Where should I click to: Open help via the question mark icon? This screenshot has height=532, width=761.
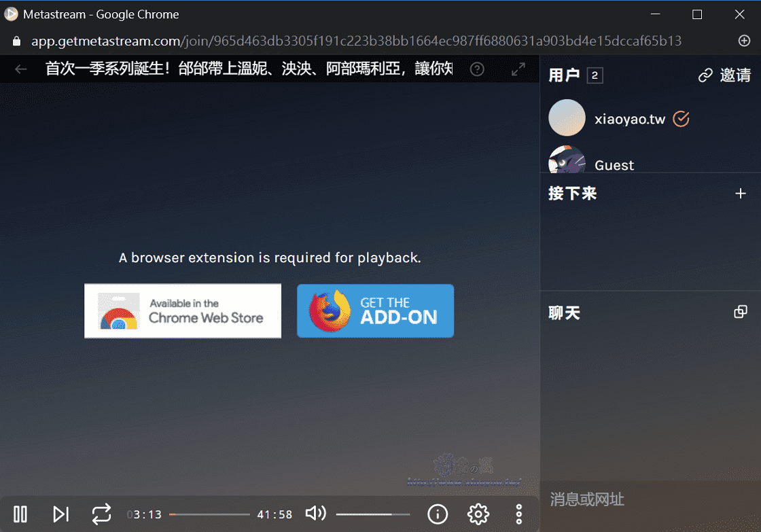pos(476,69)
